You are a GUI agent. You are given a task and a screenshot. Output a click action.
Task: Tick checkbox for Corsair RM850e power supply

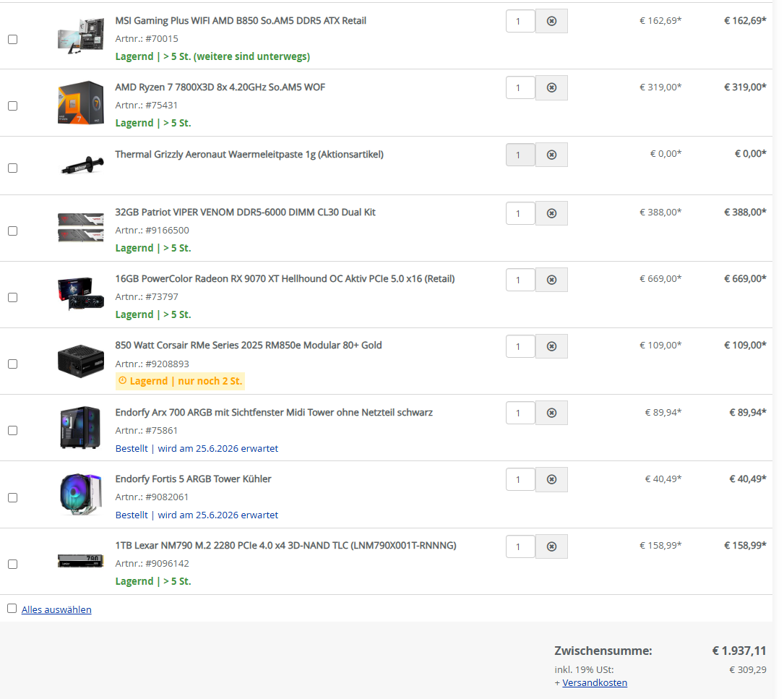[x=13, y=364]
